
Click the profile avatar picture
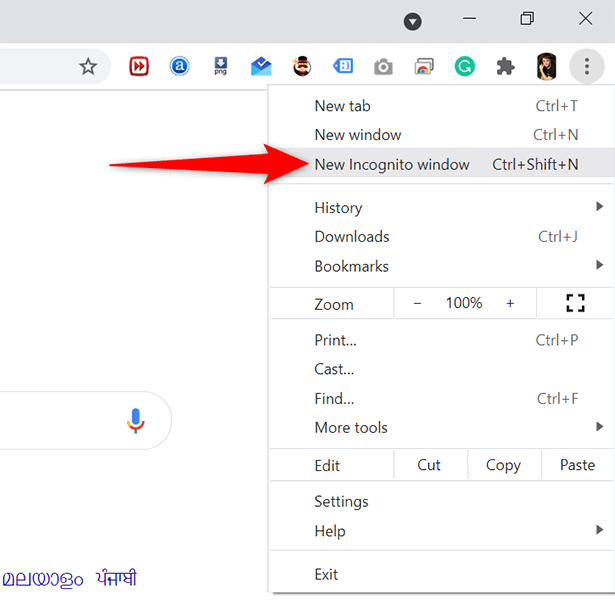click(546, 66)
